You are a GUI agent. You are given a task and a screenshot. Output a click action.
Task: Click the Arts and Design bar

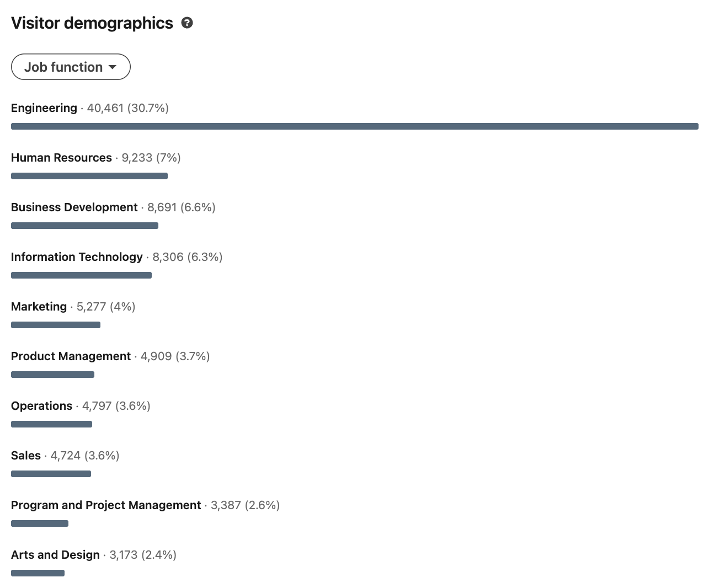(x=38, y=573)
